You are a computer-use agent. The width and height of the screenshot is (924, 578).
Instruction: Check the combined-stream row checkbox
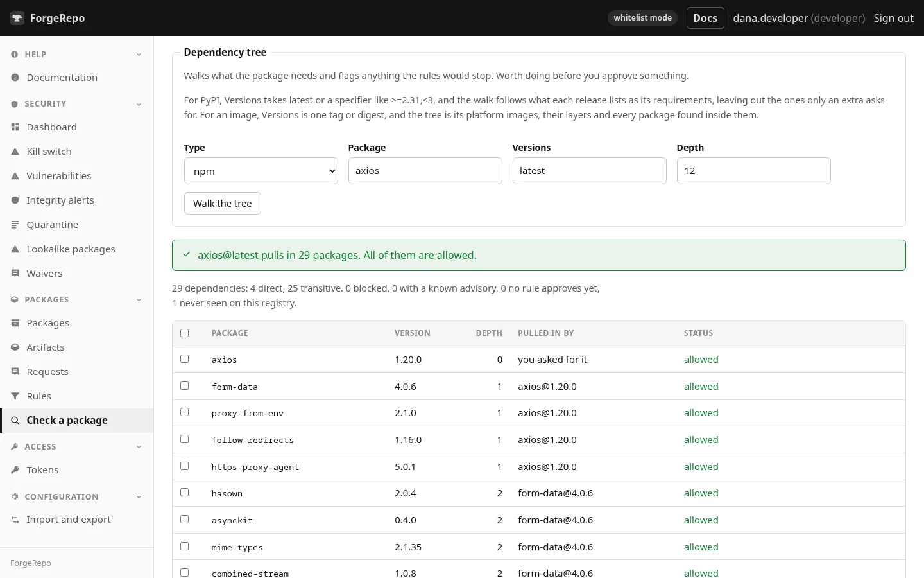point(185,572)
